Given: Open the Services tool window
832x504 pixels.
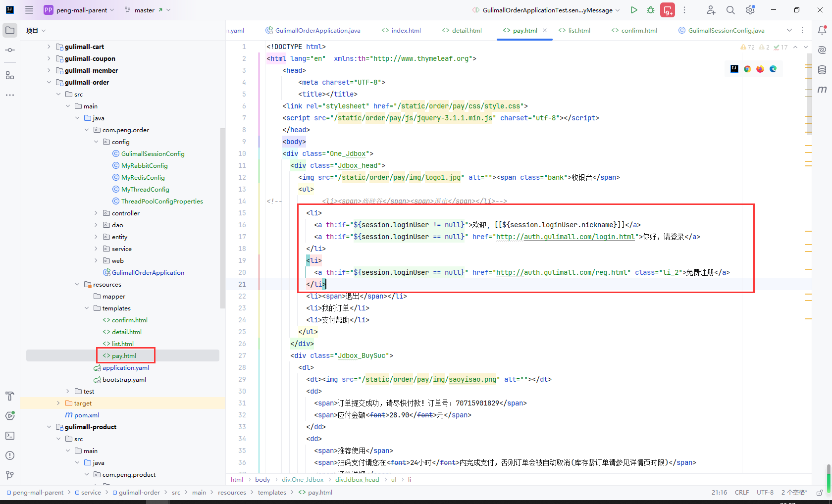Looking at the screenshot, I should [x=10, y=416].
